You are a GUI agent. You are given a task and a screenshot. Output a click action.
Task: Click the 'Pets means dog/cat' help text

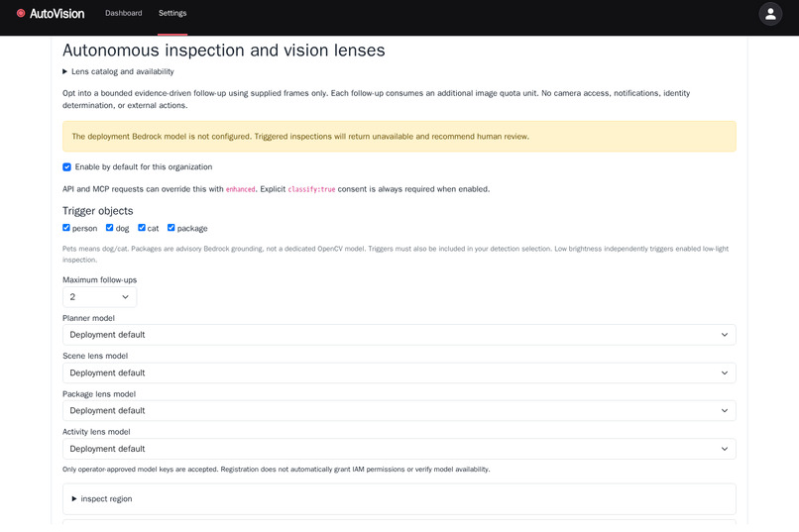click(x=396, y=254)
